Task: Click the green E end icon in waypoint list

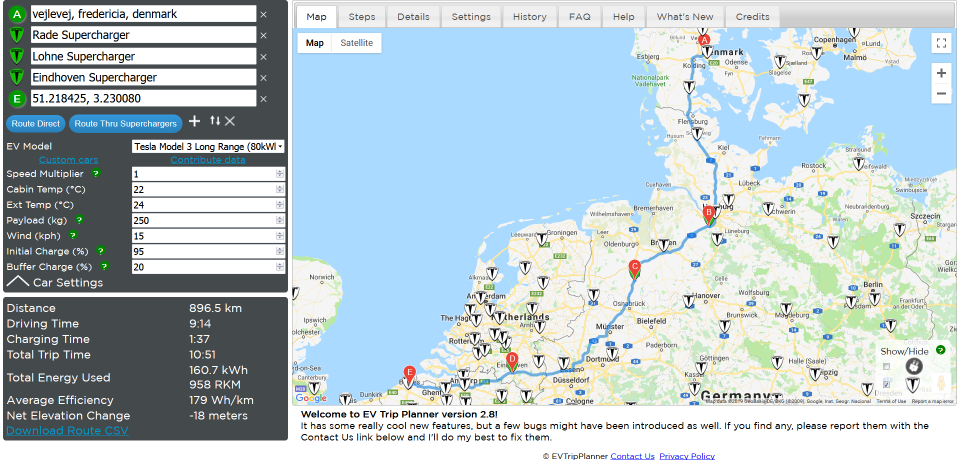Action: 17,98
